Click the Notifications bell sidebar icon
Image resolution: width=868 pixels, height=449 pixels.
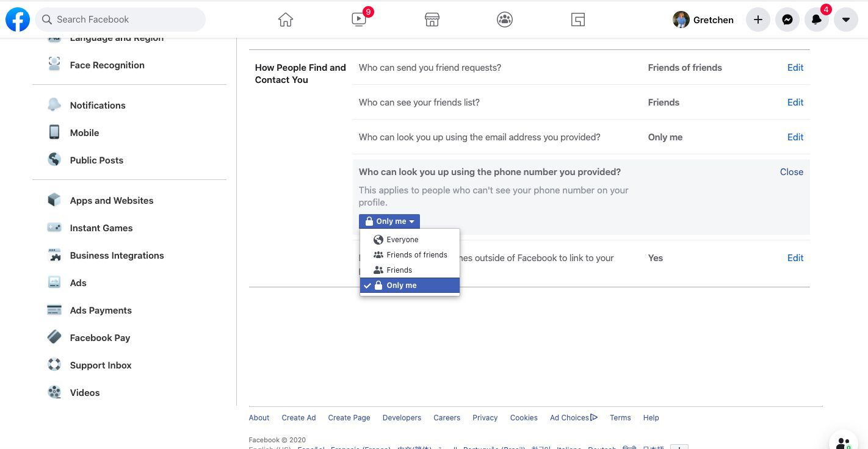point(54,104)
